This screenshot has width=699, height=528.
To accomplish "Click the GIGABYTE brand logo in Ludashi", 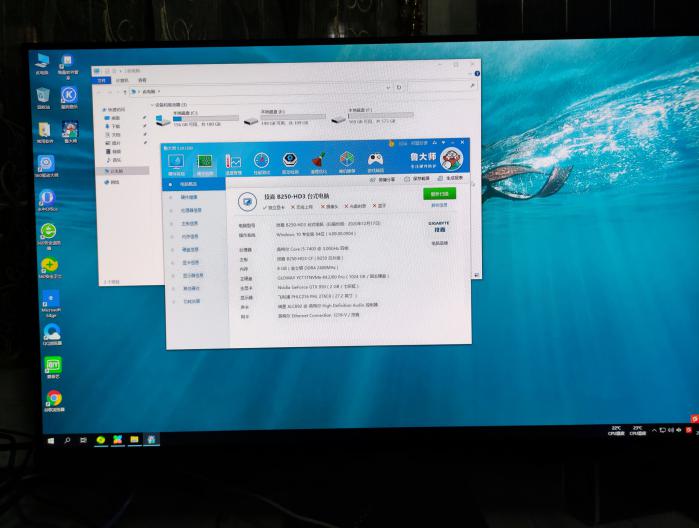I will tap(439, 226).
